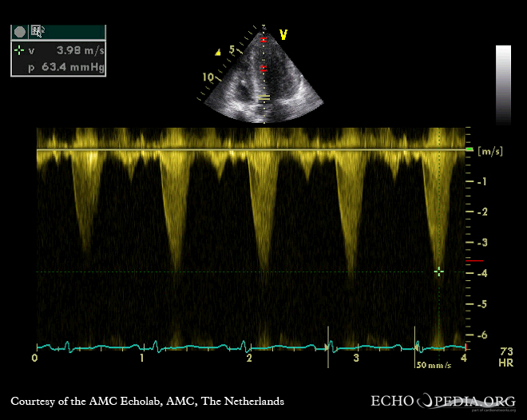Click the yellow triangle focus marker
This screenshot has height=420, width=527.
tap(218, 53)
